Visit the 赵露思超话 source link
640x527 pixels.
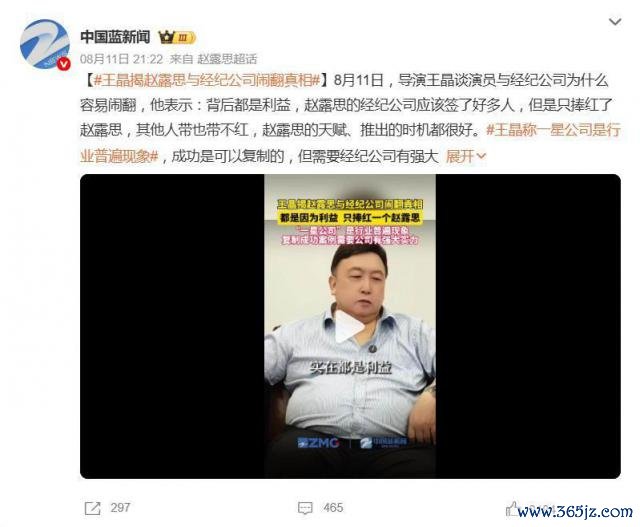pos(227,60)
